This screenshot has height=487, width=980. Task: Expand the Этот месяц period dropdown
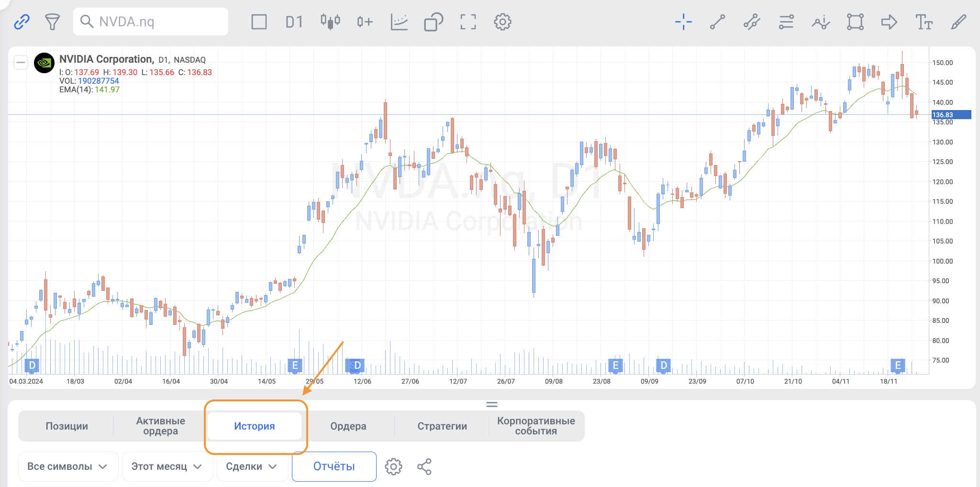coord(167,466)
